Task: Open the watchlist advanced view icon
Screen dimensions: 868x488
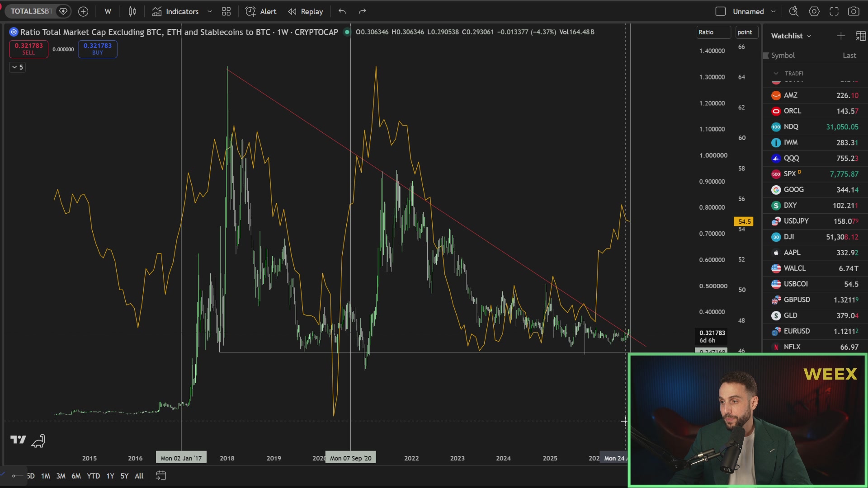Action: (x=861, y=36)
